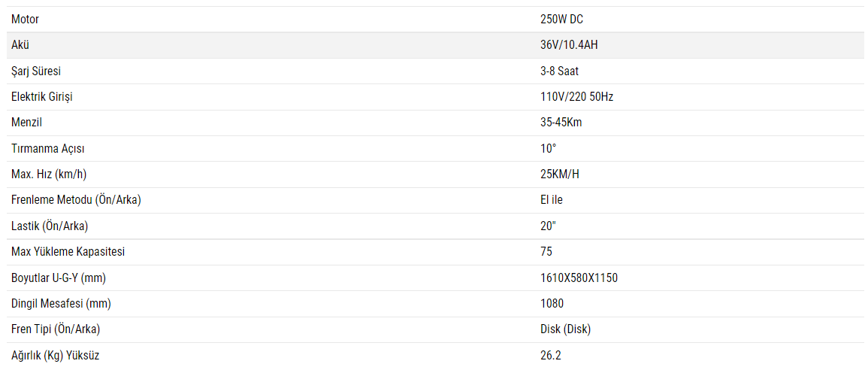Click the Şarj Süresi label
Image resolution: width=868 pixels, height=370 pixels.
[36, 71]
